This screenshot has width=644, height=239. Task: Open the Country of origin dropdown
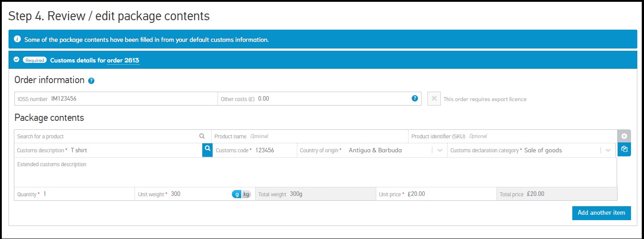pos(439,150)
